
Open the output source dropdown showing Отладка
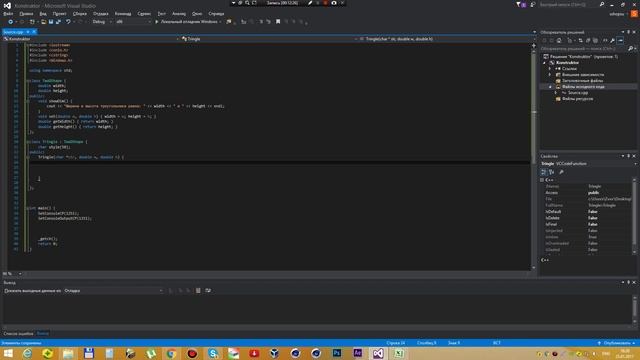pos(113,291)
